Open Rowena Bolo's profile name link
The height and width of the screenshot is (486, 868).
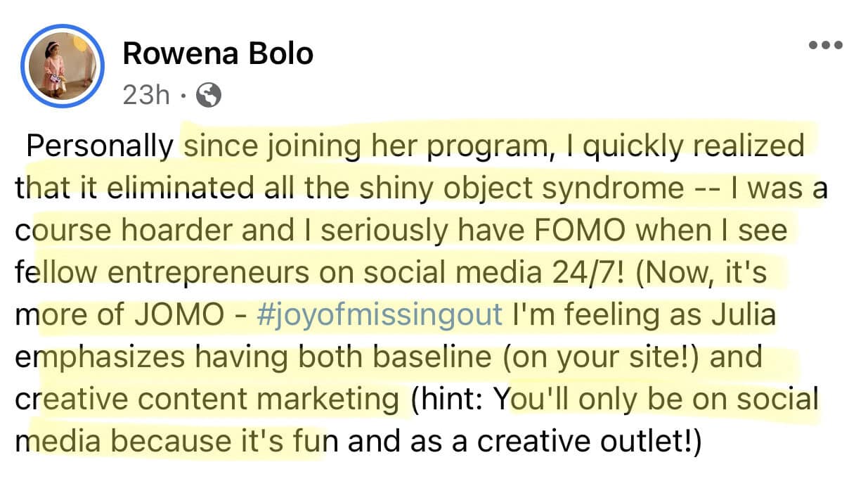[218, 53]
